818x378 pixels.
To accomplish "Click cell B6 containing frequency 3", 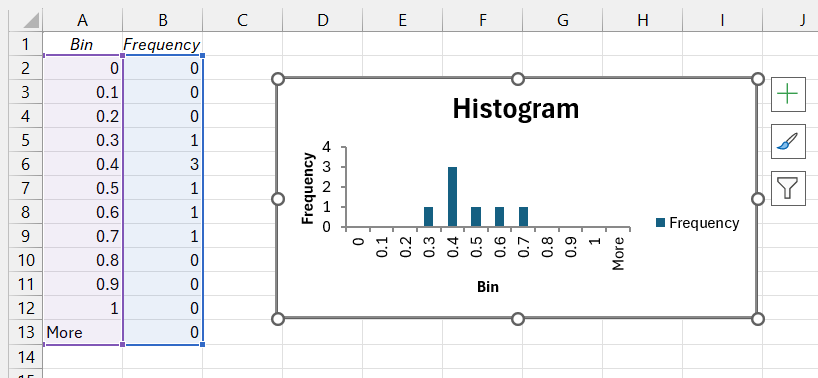I will click(x=163, y=164).
